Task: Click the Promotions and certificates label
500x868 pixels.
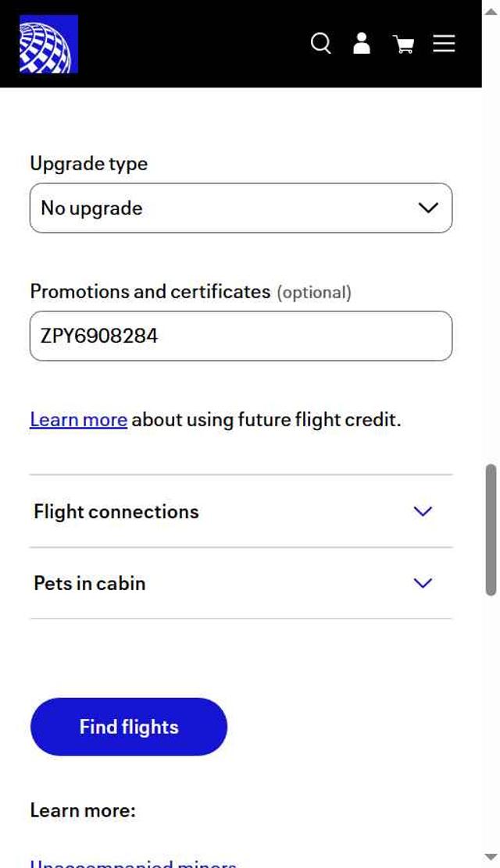Action: [x=150, y=292]
